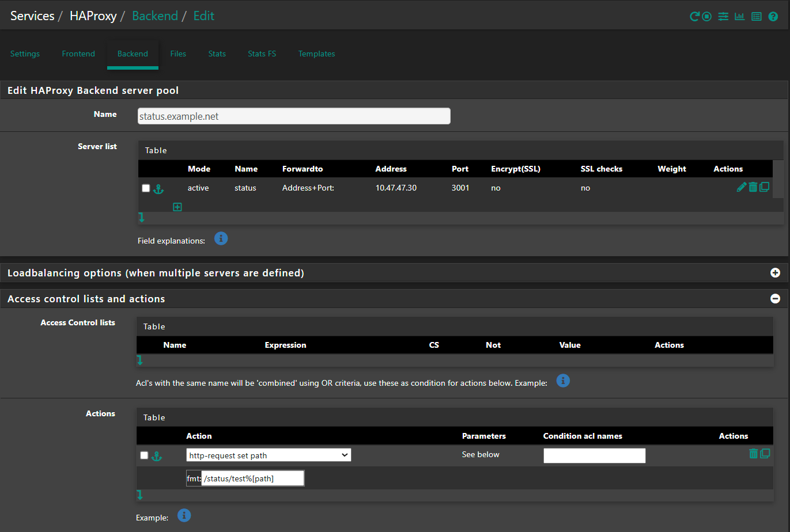790x532 pixels.
Task: Collapse Access control lists and actions section
Action: (775, 299)
